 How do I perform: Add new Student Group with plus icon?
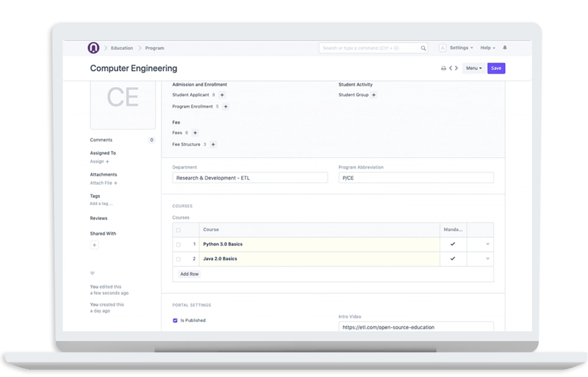374,95
